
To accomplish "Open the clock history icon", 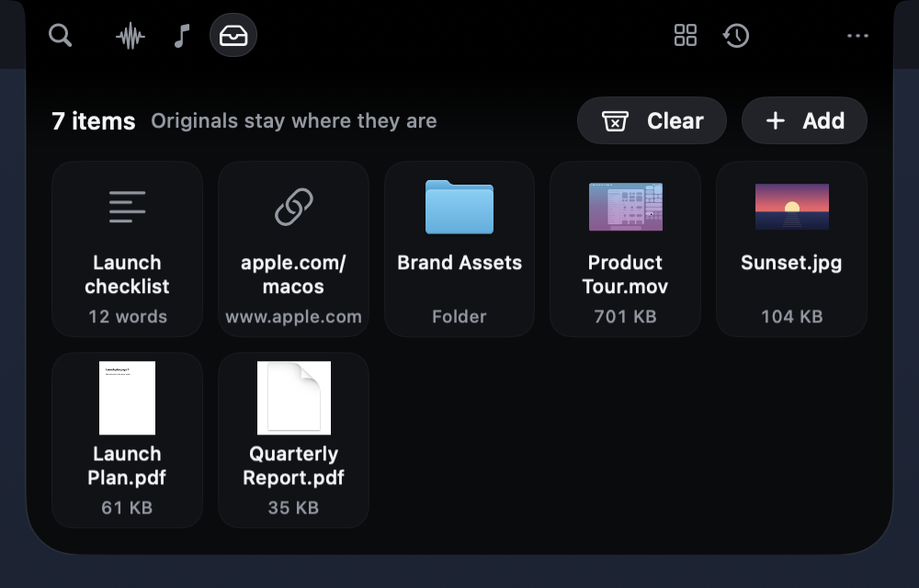I will pos(736,36).
